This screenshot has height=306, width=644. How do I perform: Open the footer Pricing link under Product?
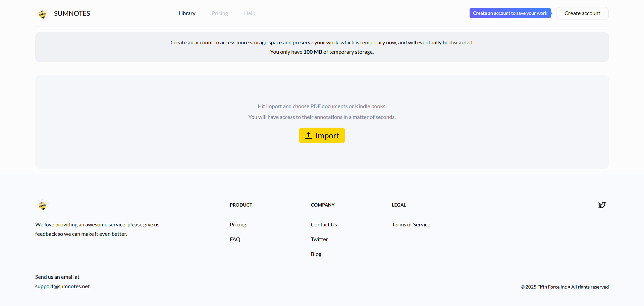click(238, 225)
